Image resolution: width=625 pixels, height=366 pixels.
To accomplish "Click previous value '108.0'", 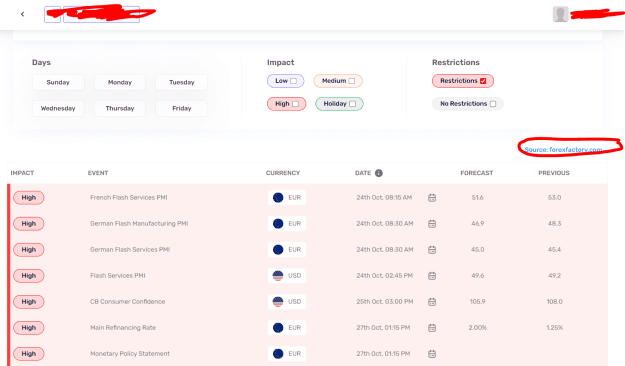I will click(554, 302).
